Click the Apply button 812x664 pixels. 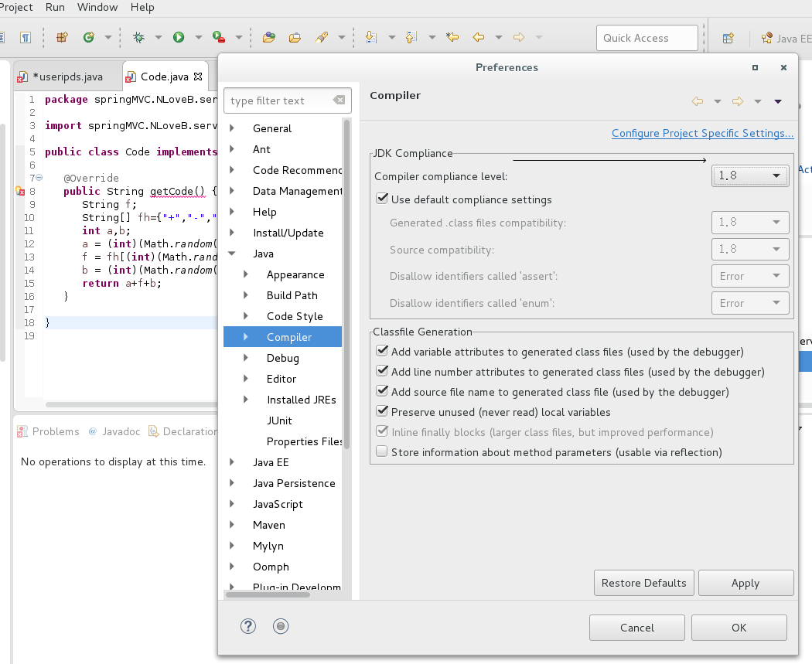(x=745, y=583)
